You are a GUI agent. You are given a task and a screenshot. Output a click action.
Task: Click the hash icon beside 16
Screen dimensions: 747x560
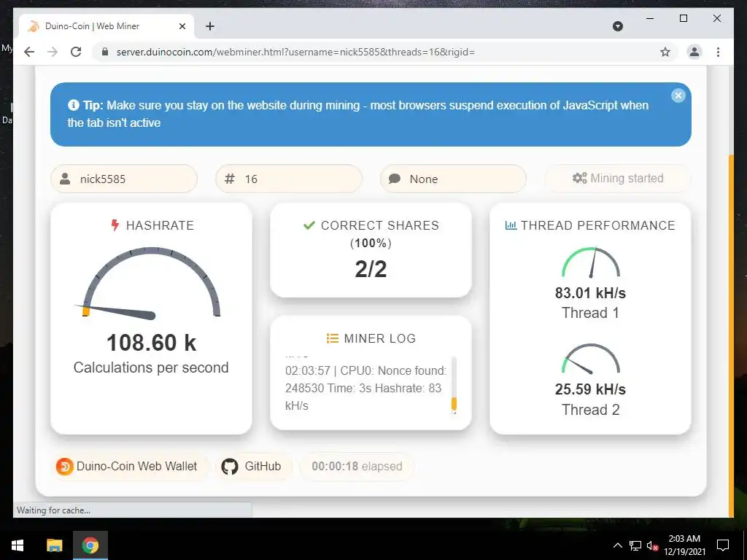[x=230, y=179]
